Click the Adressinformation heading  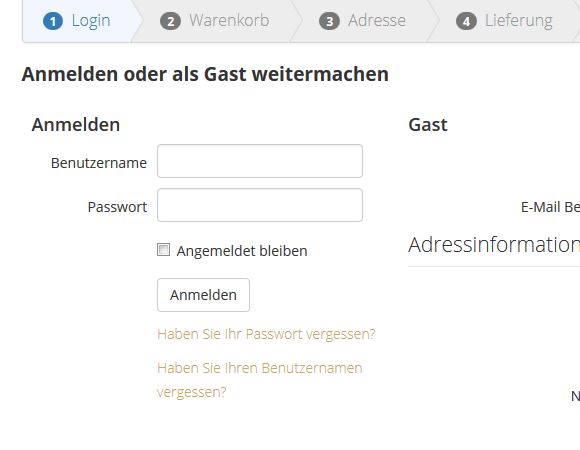tap(494, 245)
